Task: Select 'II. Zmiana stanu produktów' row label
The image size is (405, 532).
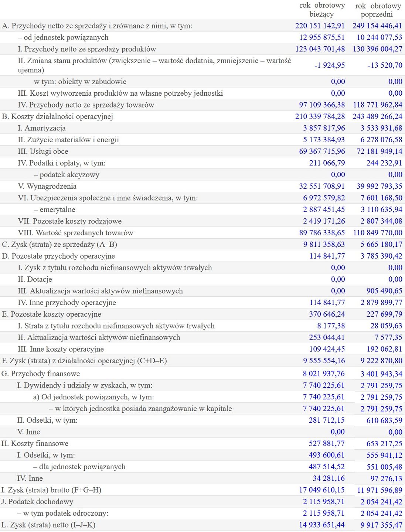Action: coord(154,65)
